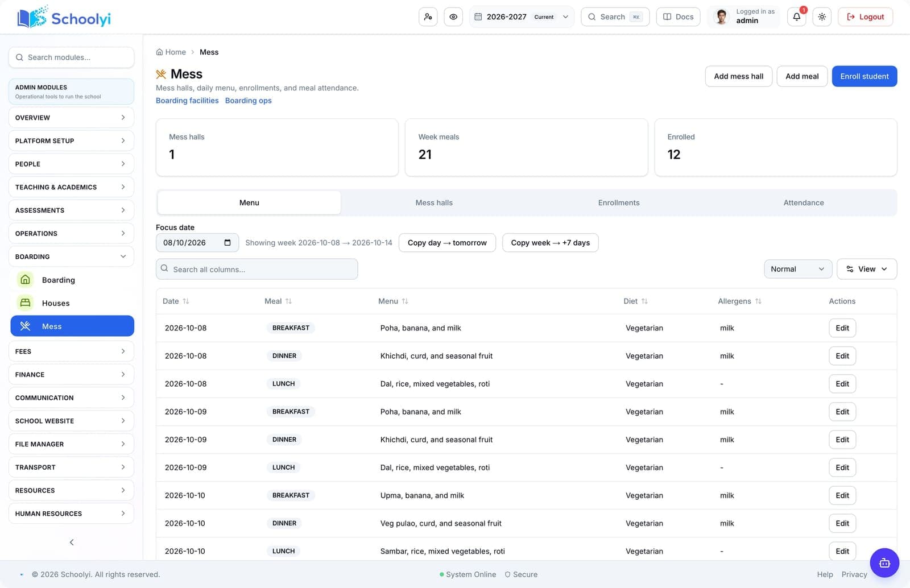The width and height of the screenshot is (910, 588).
Task: Toggle light/dark theme sun icon
Action: (x=822, y=17)
